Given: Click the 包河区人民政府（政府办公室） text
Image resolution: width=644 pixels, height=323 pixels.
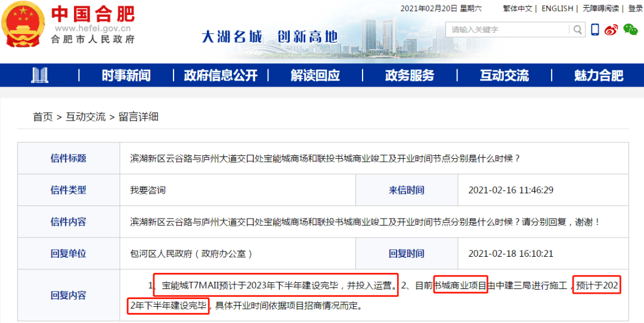Looking at the screenshot, I should 191,254.
